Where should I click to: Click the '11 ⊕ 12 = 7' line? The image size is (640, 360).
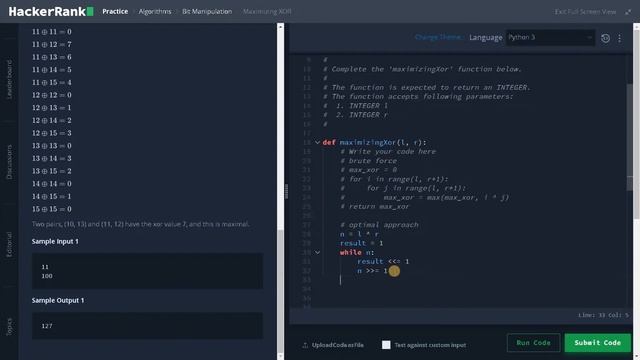(51, 44)
